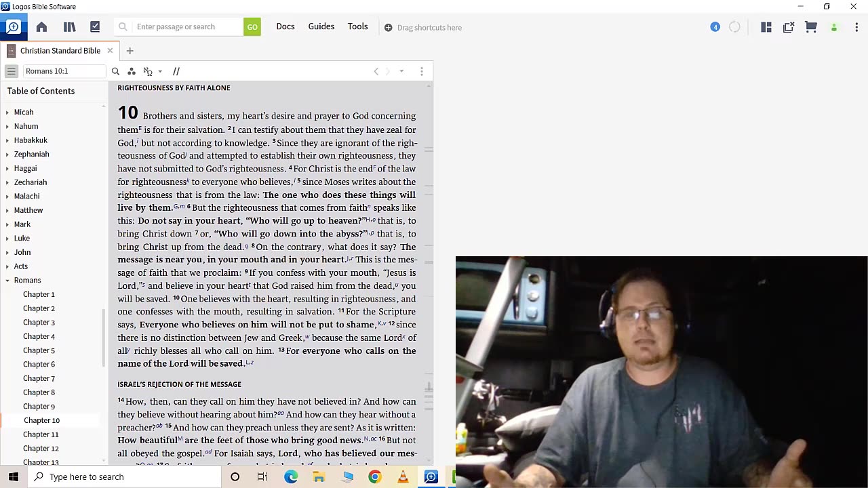Search inside this resource
Screen dimensions: 868x488
115,71
